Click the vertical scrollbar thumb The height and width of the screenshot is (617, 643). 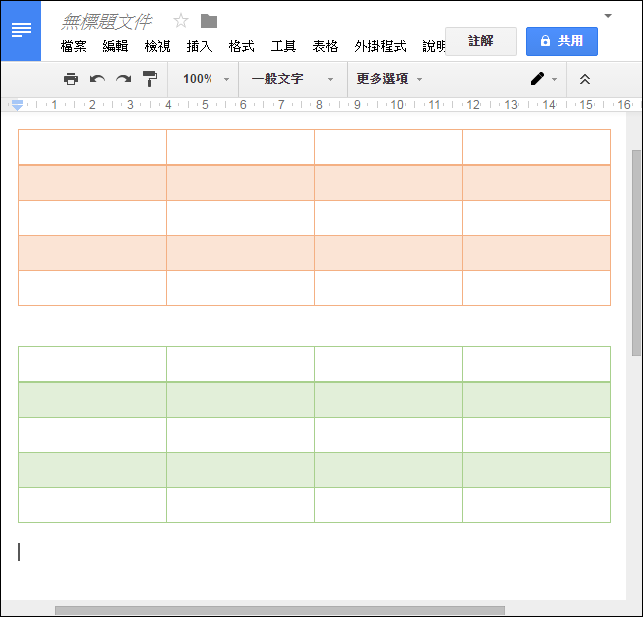point(637,253)
